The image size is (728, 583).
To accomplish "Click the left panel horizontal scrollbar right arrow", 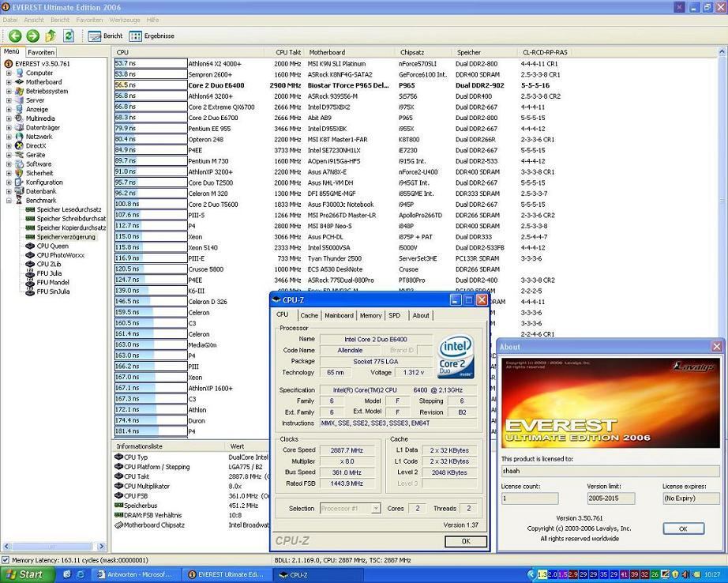I will (x=102, y=547).
